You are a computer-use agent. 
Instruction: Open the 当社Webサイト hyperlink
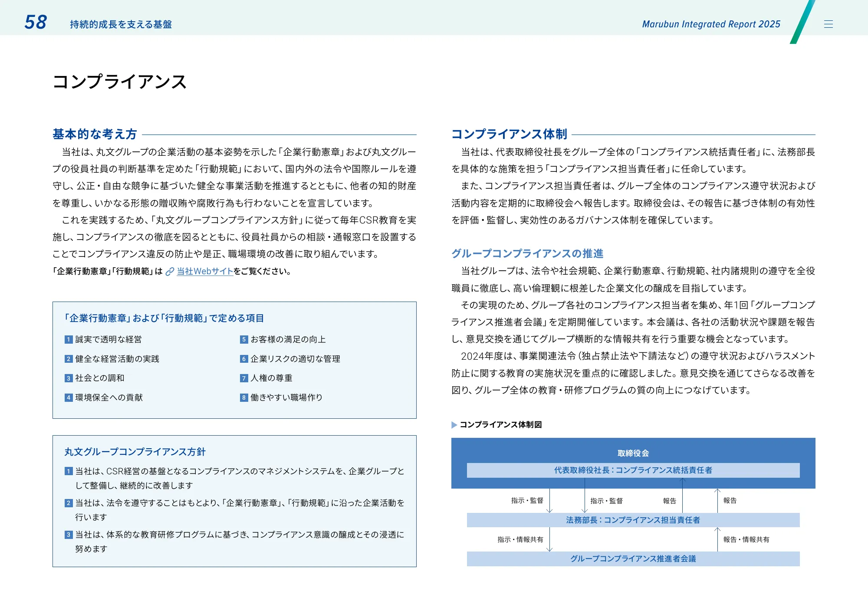tap(204, 272)
